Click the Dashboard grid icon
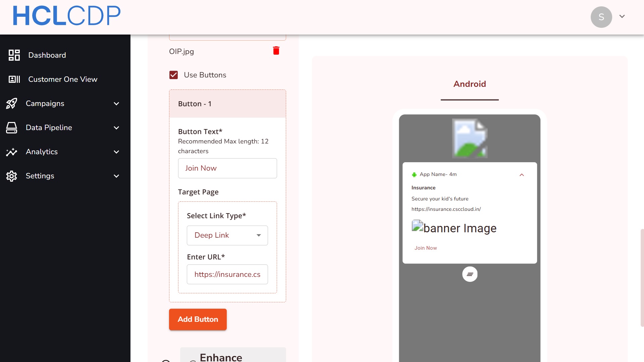 click(14, 55)
